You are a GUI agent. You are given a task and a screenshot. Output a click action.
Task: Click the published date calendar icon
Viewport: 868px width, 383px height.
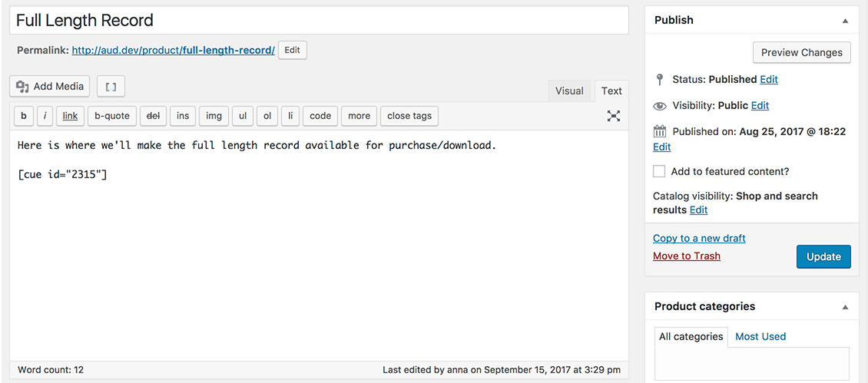tap(659, 132)
